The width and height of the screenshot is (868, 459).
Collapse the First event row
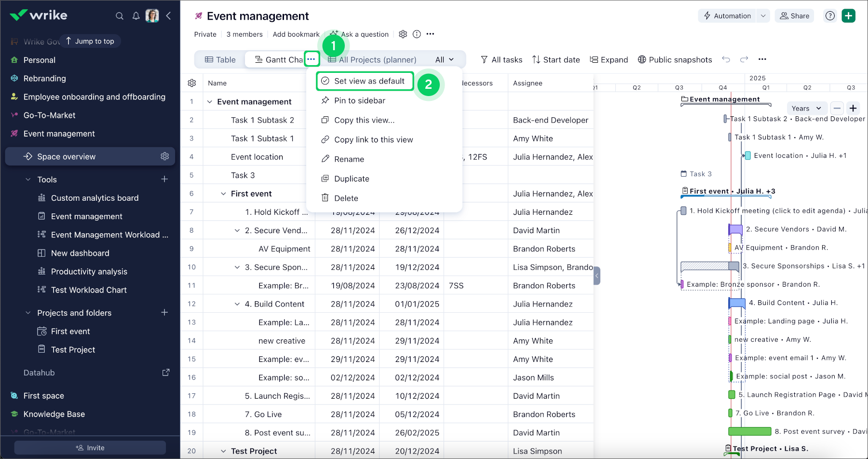pos(223,194)
